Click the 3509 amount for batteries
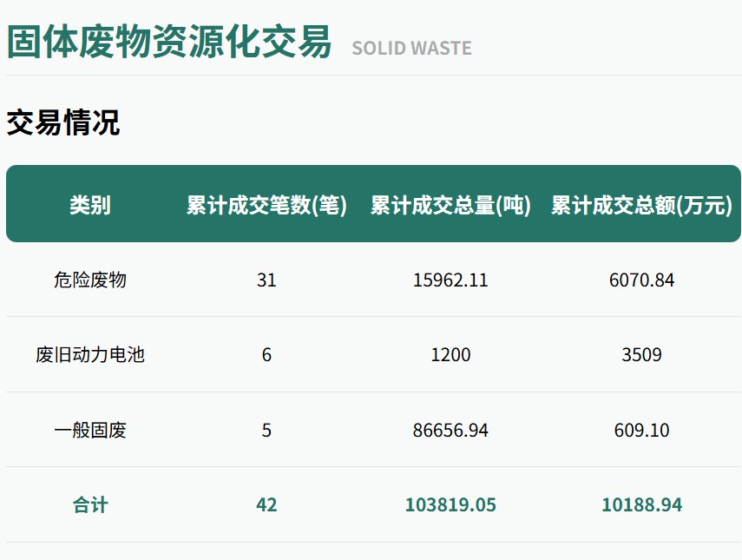Viewport: 742px width, 560px height. click(641, 355)
